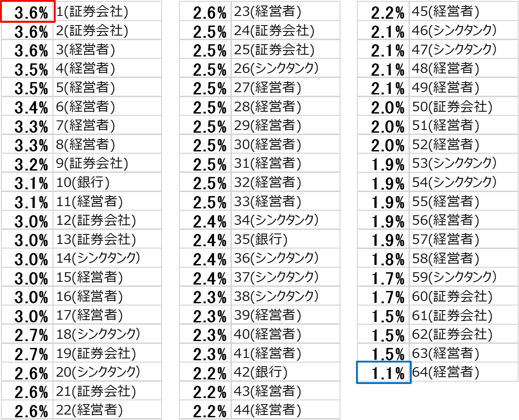The image size is (519, 420).
Task: Select the 45(経営者) cell
Action: (463, 11)
